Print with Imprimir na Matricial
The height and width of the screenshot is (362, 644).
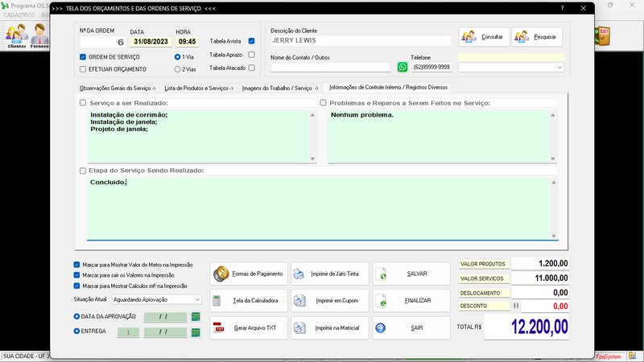click(329, 328)
